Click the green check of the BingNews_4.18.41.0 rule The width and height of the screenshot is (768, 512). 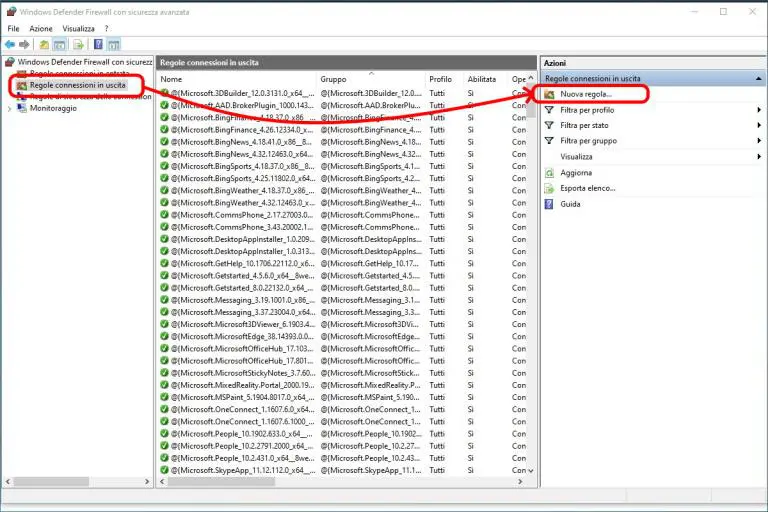164,142
